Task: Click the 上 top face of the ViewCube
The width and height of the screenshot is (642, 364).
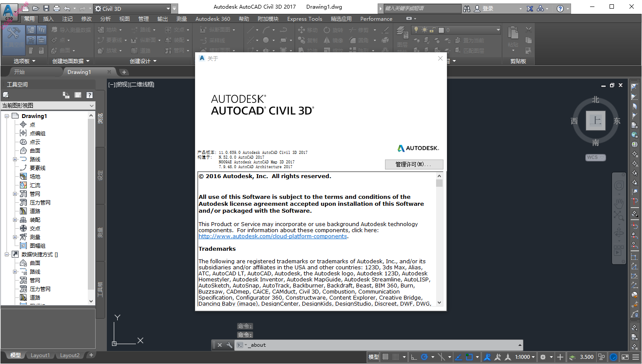Action: [x=596, y=120]
